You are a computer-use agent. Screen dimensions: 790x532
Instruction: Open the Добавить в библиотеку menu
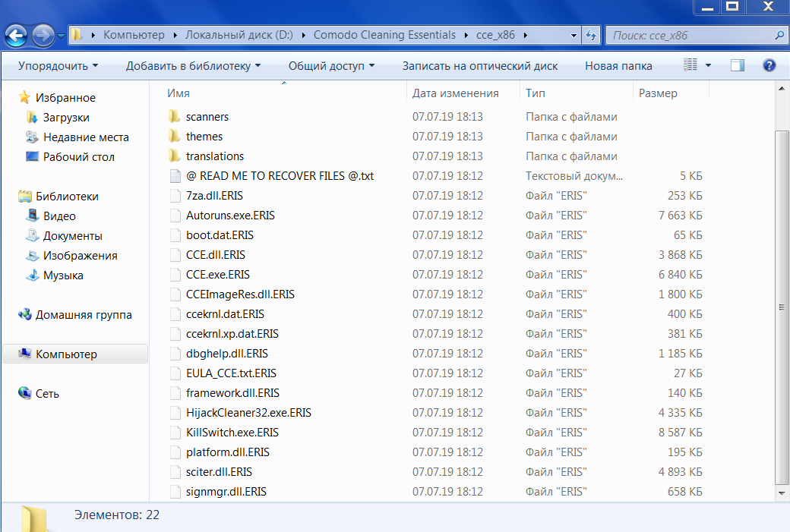193,66
